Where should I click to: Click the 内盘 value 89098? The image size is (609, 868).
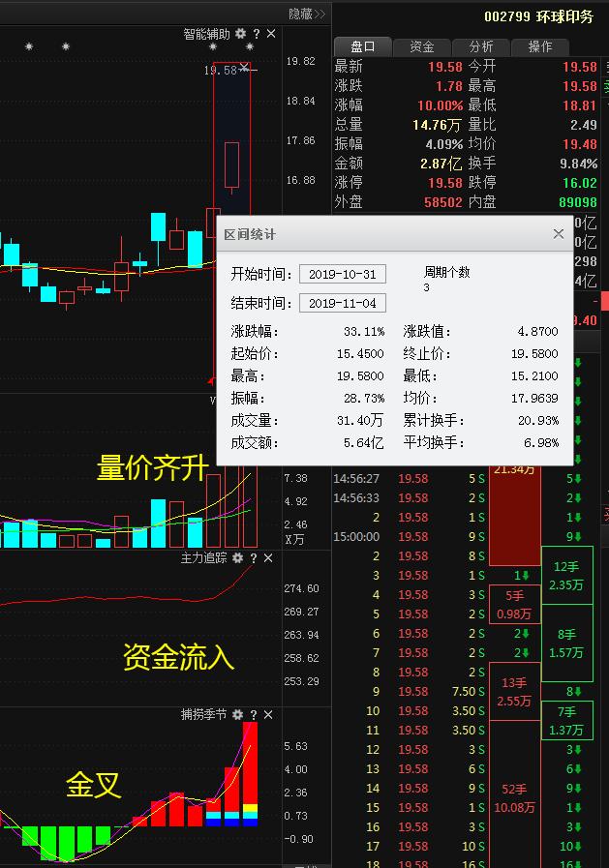[578, 202]
